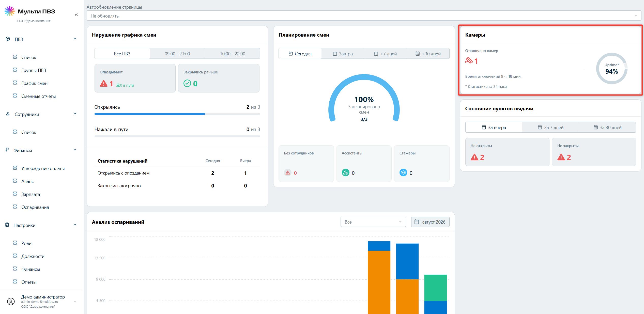Open the Автообновление страницы dropdown
The image size is (644, 314).
364,16
